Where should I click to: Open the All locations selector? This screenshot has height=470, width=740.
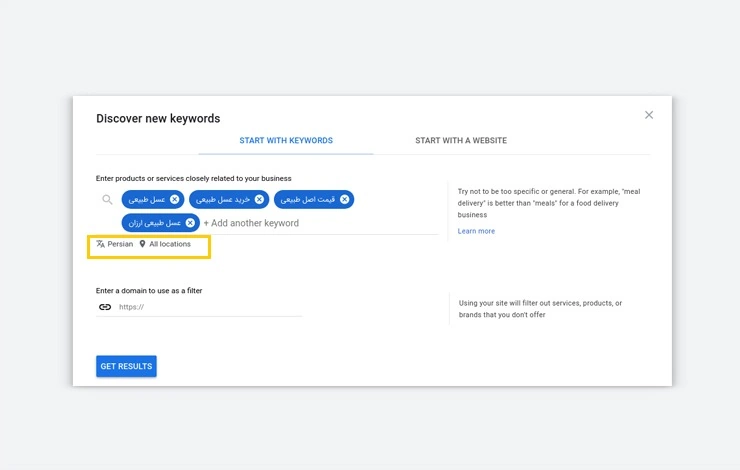pos(170,244)
